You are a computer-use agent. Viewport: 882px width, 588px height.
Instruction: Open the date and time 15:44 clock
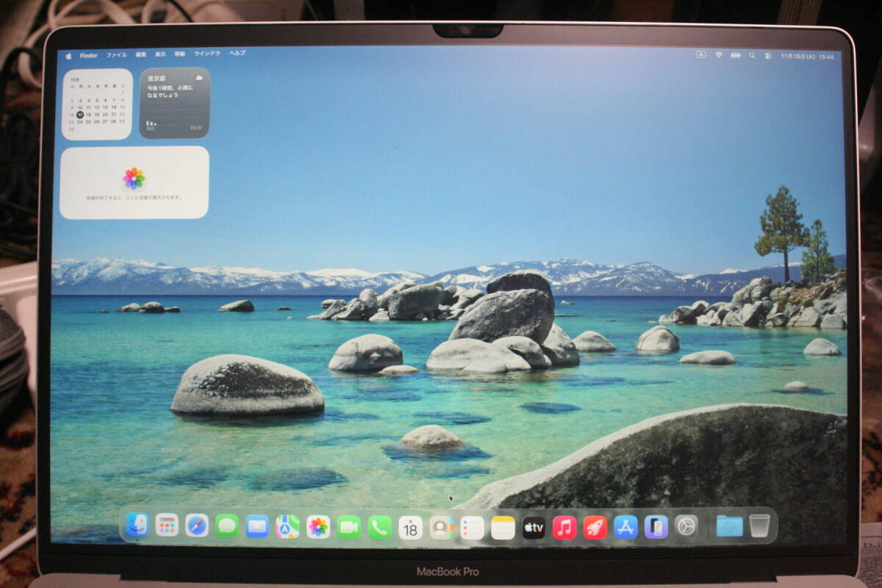click(808, 57)
